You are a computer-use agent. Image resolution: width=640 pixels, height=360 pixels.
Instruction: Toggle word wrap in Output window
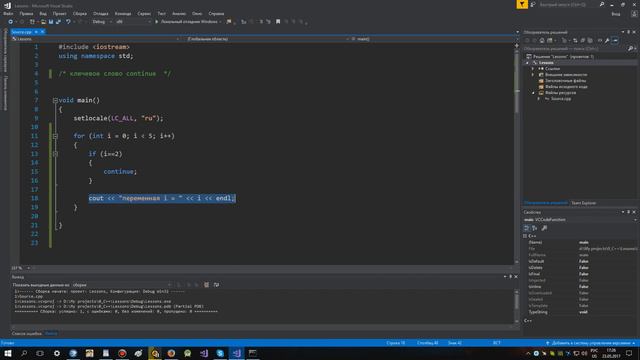[x=216, y=285]
